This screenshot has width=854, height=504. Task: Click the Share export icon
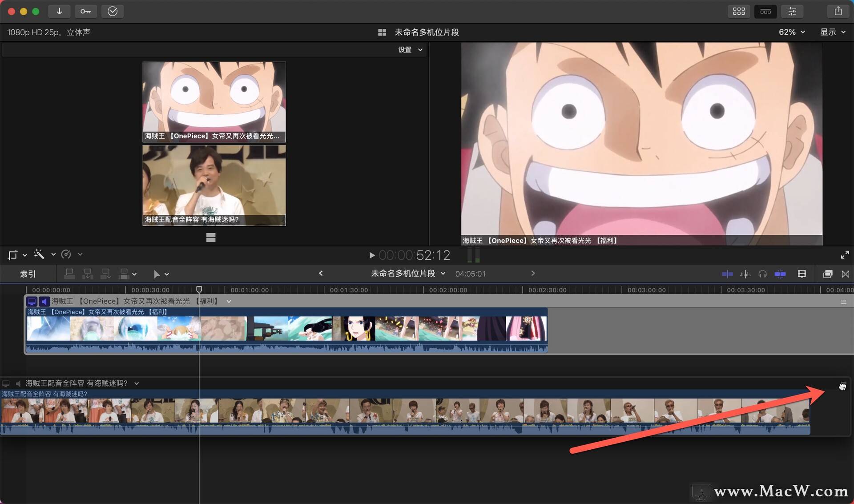(838, 11)
